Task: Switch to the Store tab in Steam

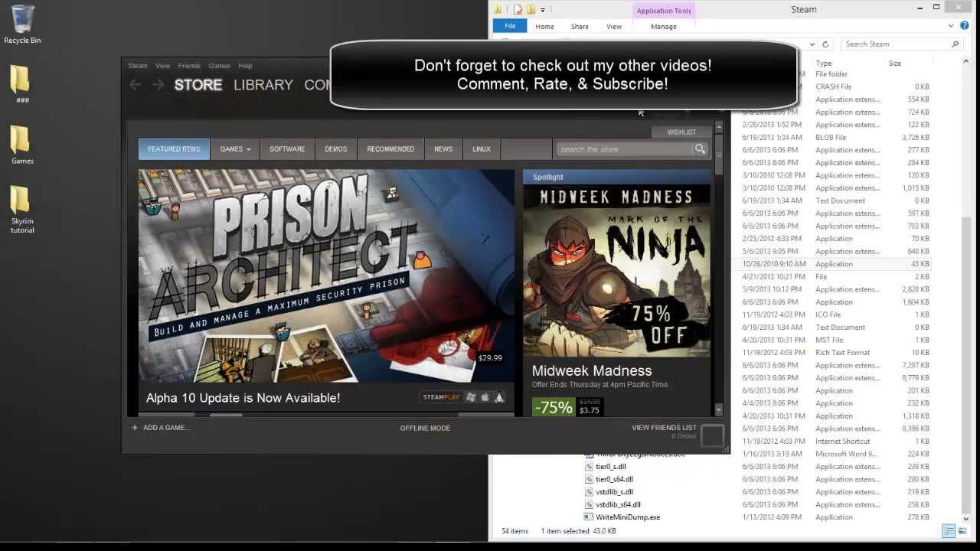Action: [198, 85]
